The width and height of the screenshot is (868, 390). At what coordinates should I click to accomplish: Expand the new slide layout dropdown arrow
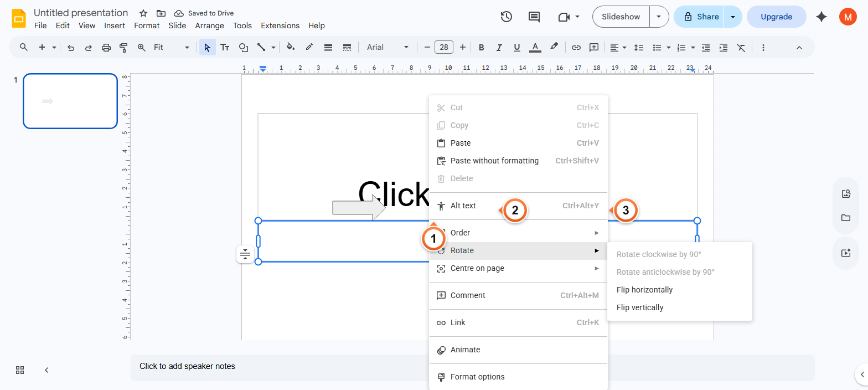click(x=54, y=48)
